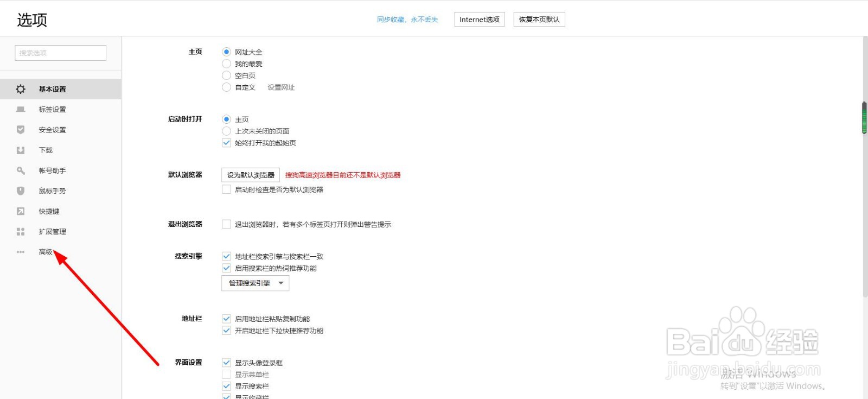The image size is (868, 399).
Task: Toggle 开启地址栏下拉快捷推荐功能 checkbox
Action: tap(227, 331)
